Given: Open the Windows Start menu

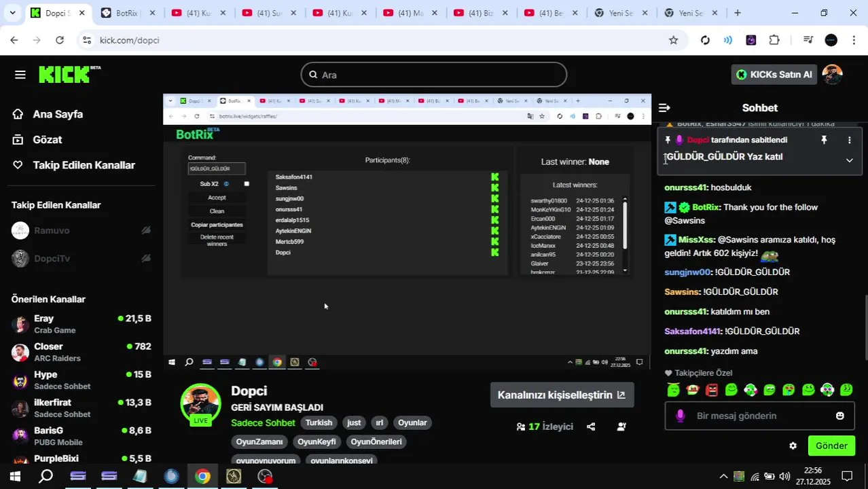Looking at the screenshot, I should point(15,476).
